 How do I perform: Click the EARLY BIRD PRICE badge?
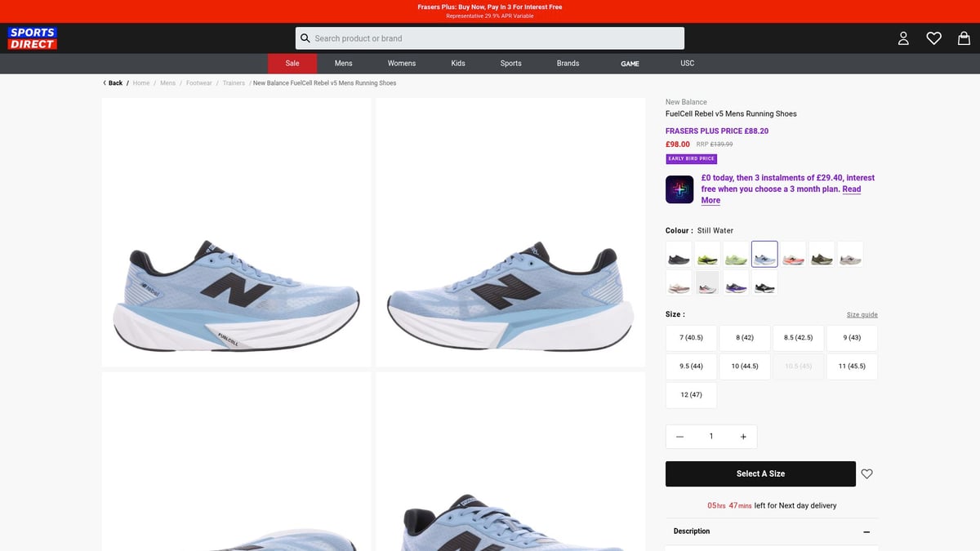[x=692, y=158]
